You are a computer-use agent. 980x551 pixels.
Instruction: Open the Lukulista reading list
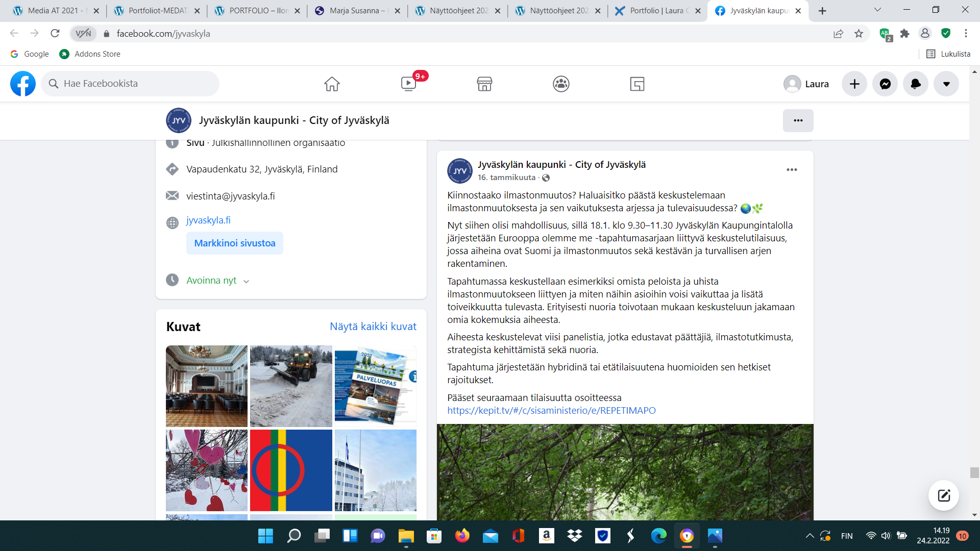tap(948, 54)
